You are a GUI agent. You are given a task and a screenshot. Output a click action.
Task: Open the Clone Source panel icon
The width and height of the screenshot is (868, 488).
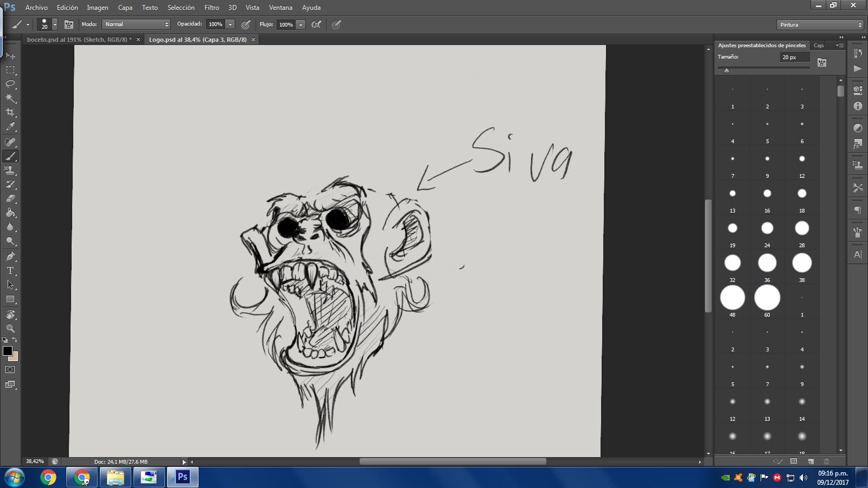[x=858, y=165]
